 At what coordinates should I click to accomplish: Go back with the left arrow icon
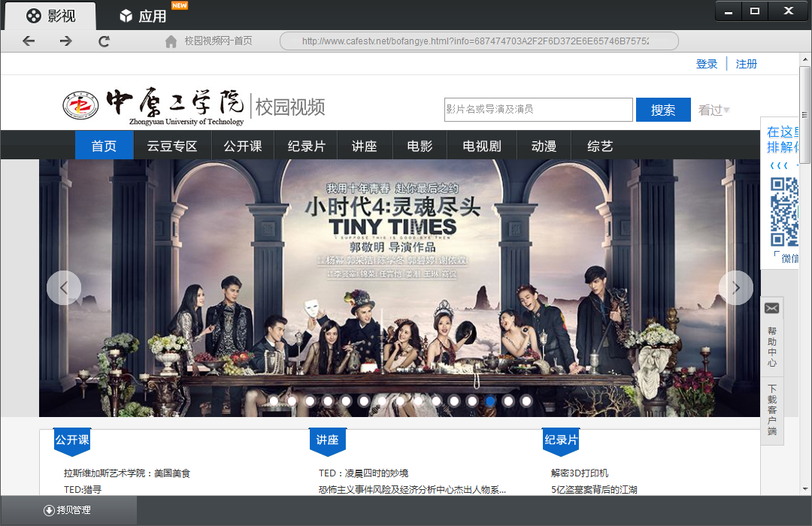click(29, 41)
